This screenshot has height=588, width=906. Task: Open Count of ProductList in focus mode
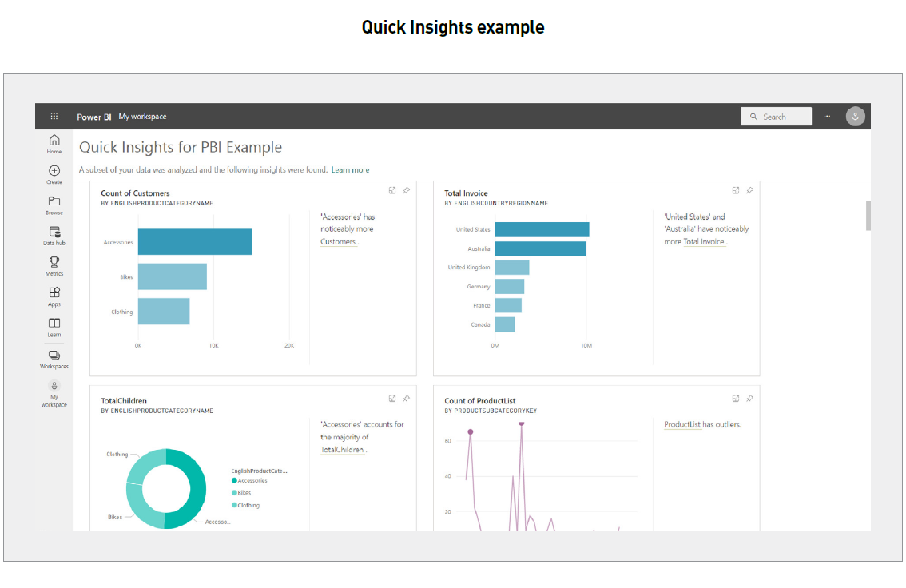coord(735,398)
